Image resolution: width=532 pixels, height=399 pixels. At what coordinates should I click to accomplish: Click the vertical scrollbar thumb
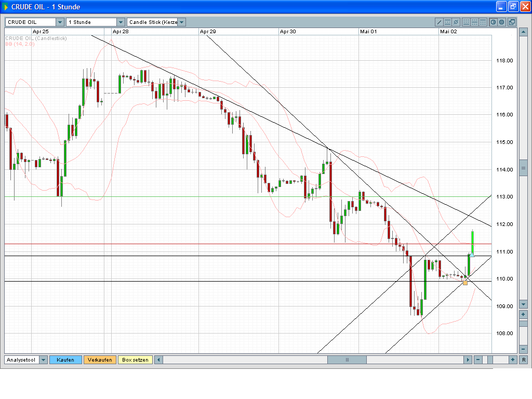point(523,168)
